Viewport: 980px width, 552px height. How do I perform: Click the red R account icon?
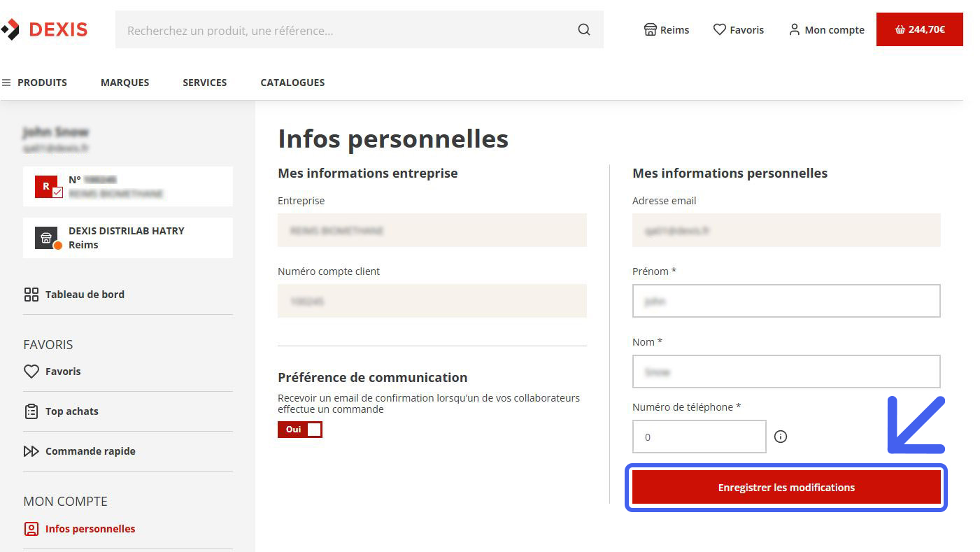coord(48,187)
